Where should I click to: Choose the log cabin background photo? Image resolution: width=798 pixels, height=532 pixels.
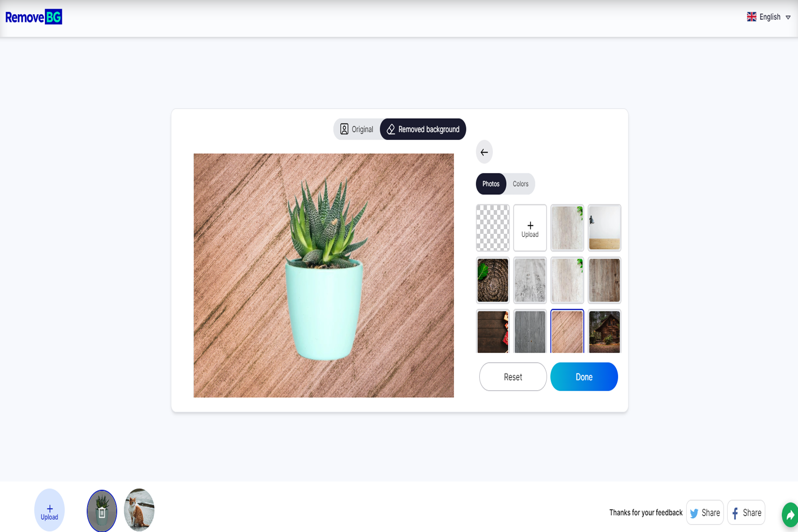pos(604,332)
